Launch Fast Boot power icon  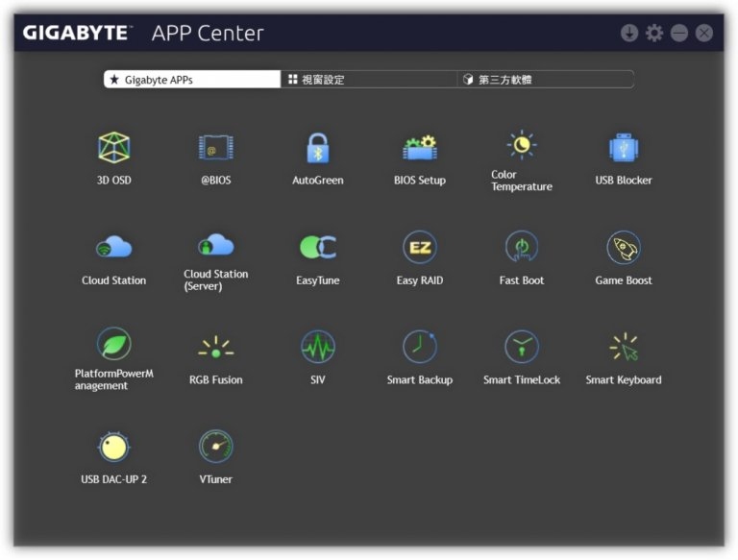click(522, 247)
